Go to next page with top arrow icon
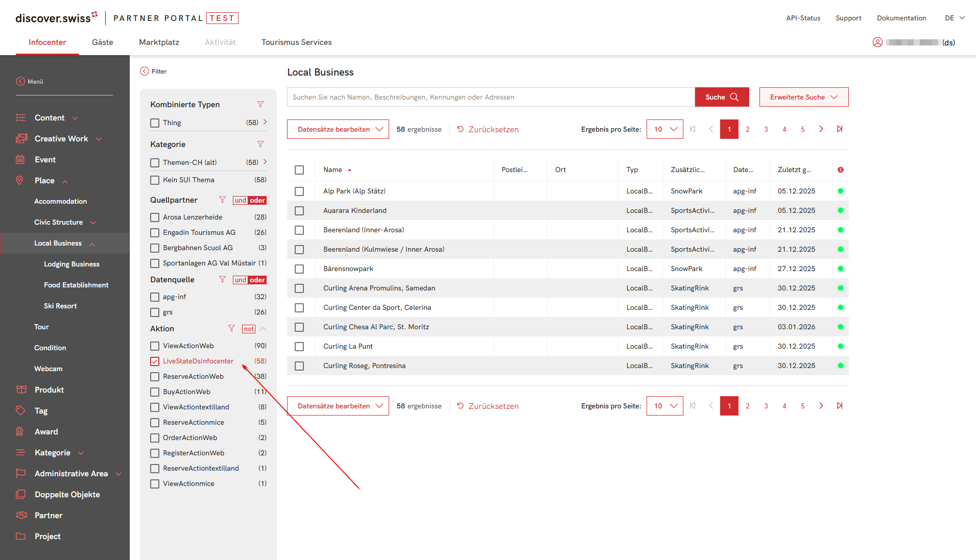The width and height of the screenshot is (976, 560). (x=821, y=129)
